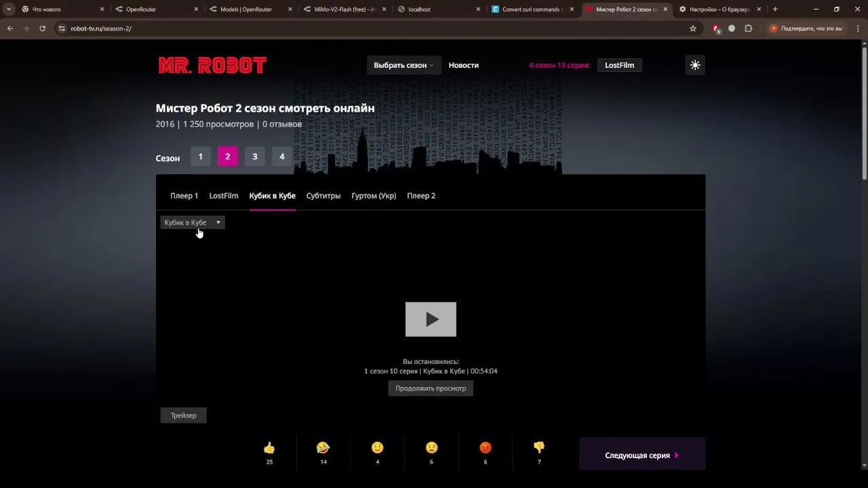
Task: Click the page title Мистер Робот 2 сезон
Action: 265,108
